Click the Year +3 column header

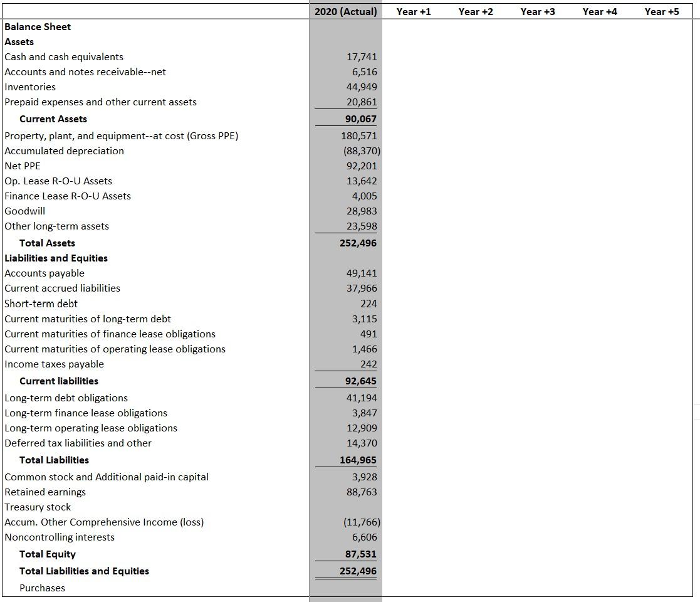pyautogui.click(x=537, y=11)
